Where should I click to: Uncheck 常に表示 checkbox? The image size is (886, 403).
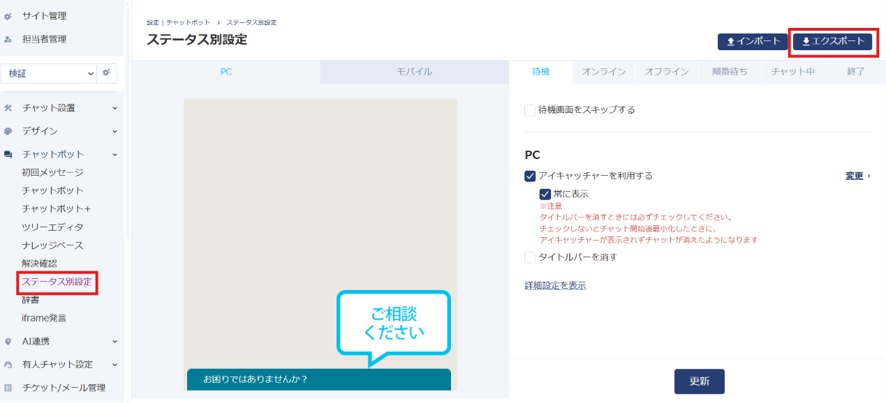pyautogui.click(x=545, y=194)
